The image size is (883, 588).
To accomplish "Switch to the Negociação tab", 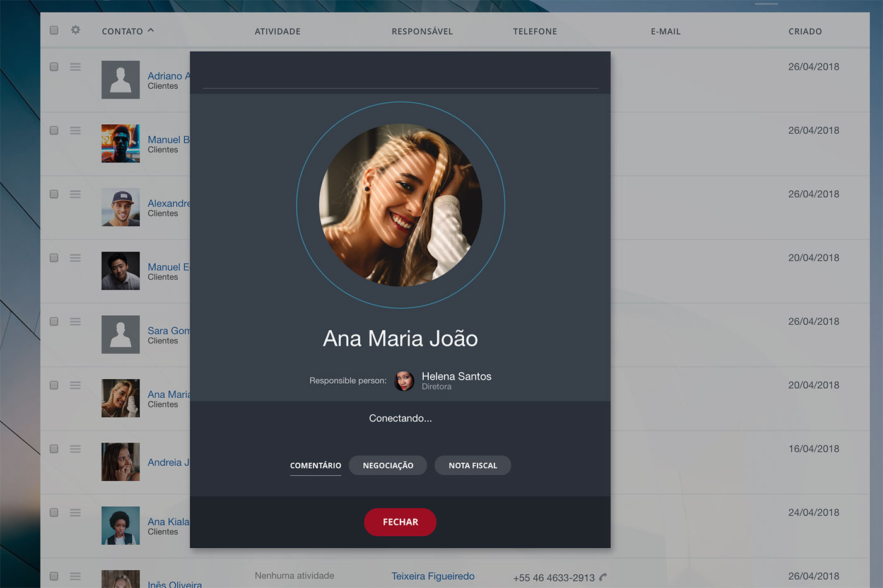I will tap(388, 466).
